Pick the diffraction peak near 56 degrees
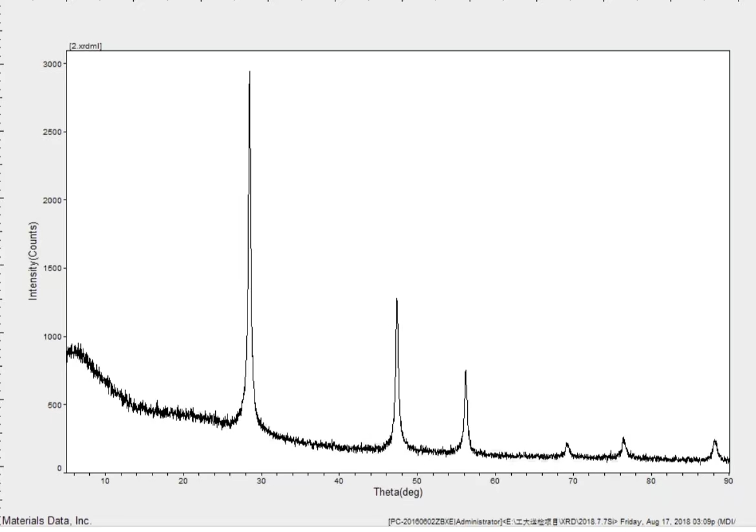756x532 pixels. point(466,409)
